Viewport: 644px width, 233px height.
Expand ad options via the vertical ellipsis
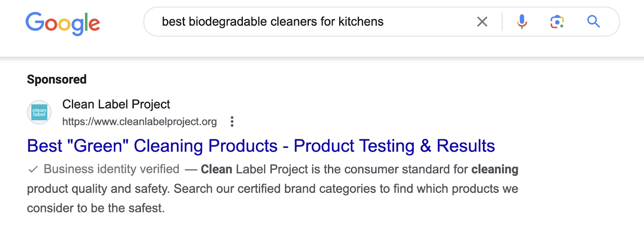tap(233, 122)
